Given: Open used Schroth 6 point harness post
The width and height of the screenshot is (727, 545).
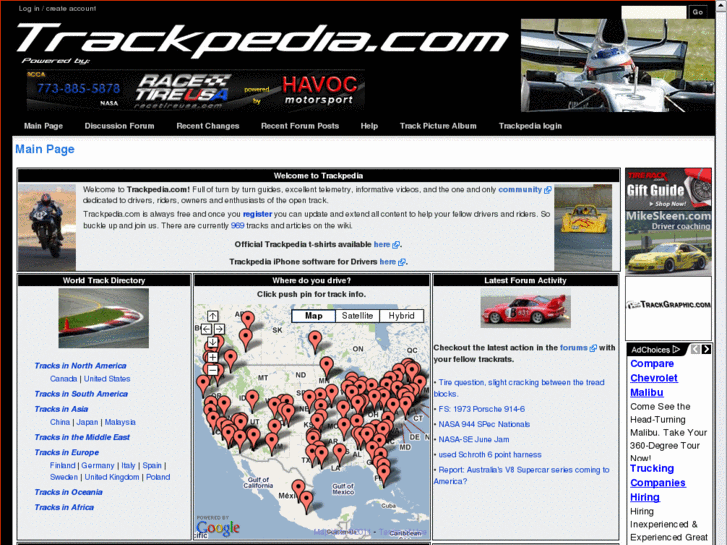Looking at the screenshot, I should click(x=490, y=455).
